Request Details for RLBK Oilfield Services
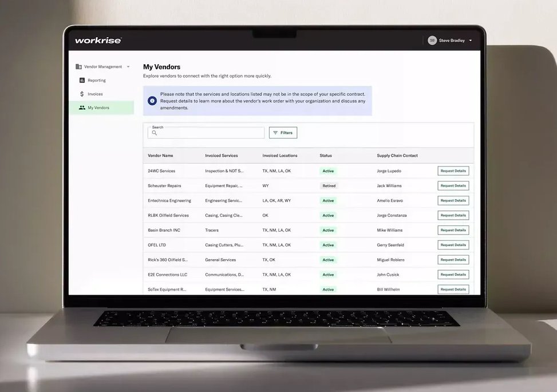Image resolution: width=557 pixels, height=392 pixels. (453, 215)
